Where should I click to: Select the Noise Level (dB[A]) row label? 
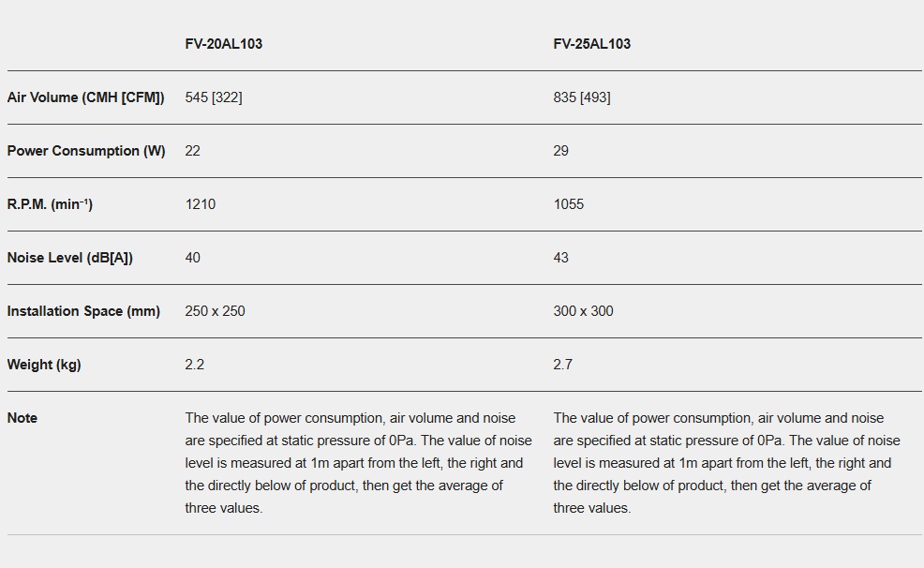(x=69, y=258)
